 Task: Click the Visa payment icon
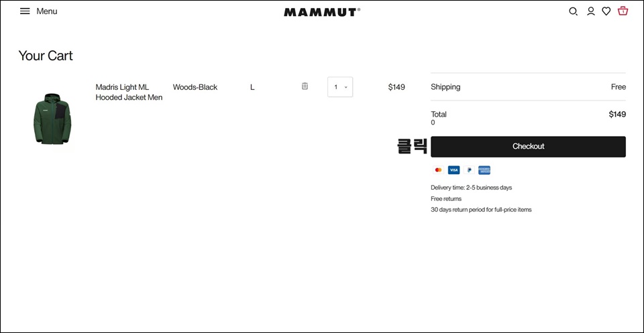[453, 170]
